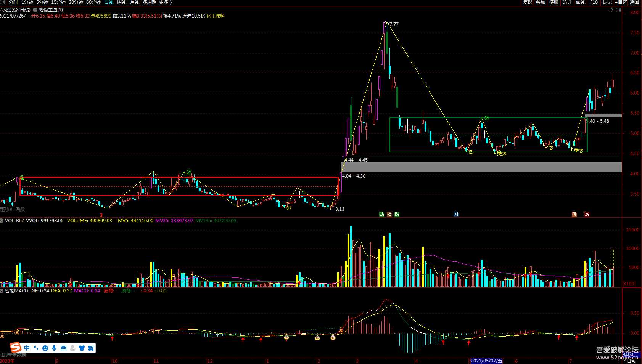Expand the 缠论主图 indicator dropdown

point(35,10)
